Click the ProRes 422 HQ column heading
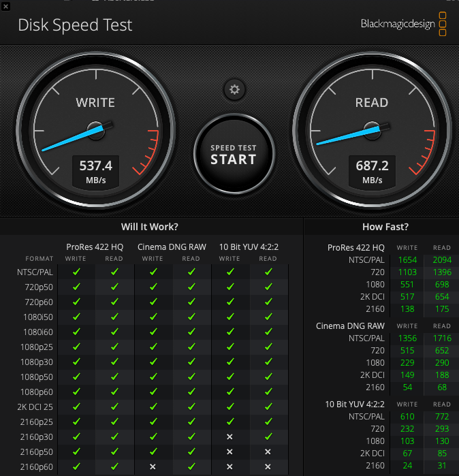The width and height of the screenshot is (459, 476). [95, 247]
